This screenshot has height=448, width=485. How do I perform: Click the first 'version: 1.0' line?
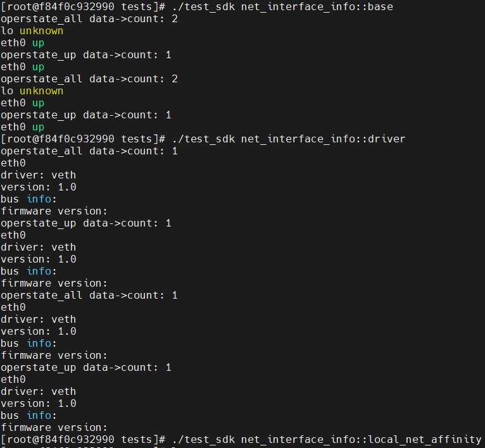[39, 187]
